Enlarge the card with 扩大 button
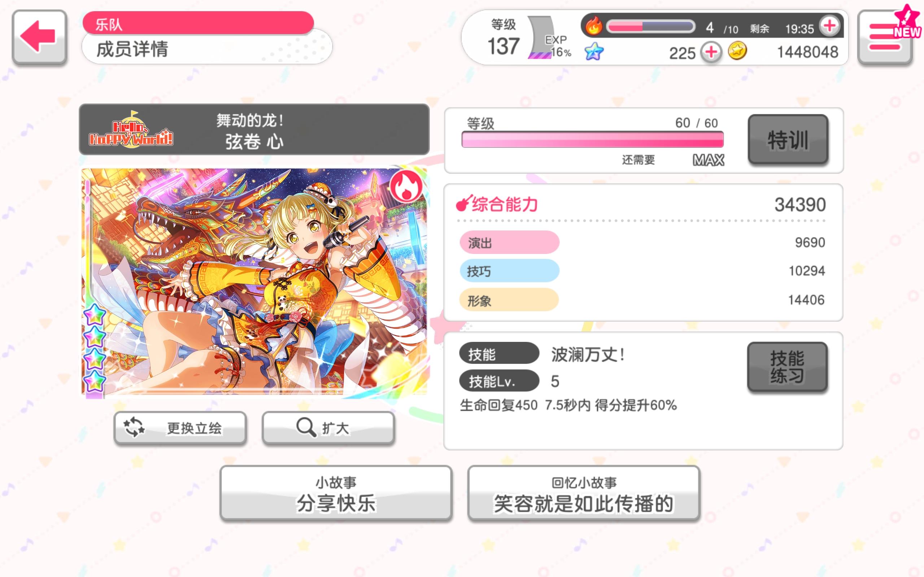Screen dimensions: 924x577 tap(328, 428)
